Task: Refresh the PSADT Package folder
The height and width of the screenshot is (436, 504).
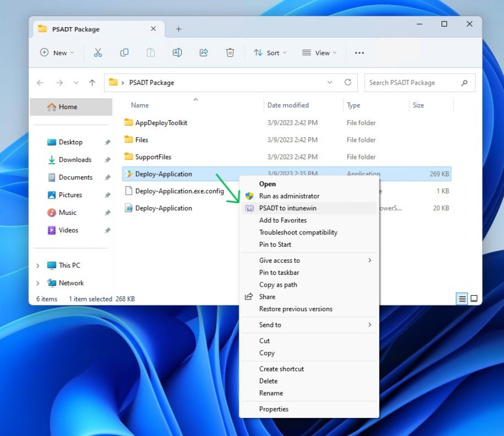Action: pos(348,82)
